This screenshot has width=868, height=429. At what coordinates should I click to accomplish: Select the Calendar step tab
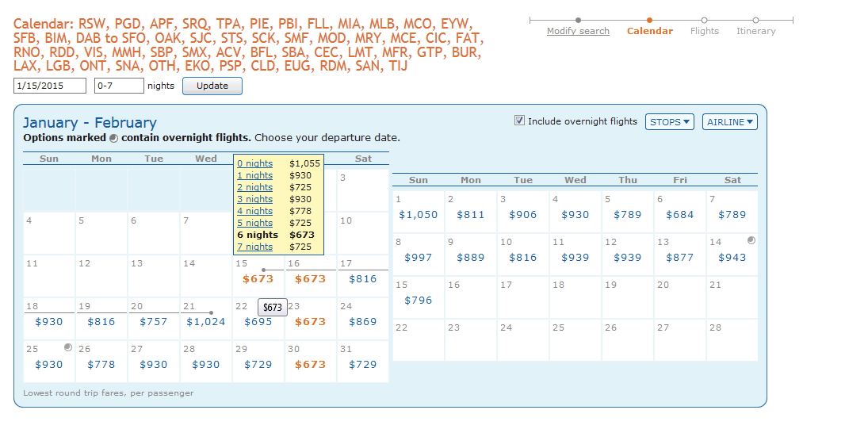pyautogui.click(x=649, y=31)
